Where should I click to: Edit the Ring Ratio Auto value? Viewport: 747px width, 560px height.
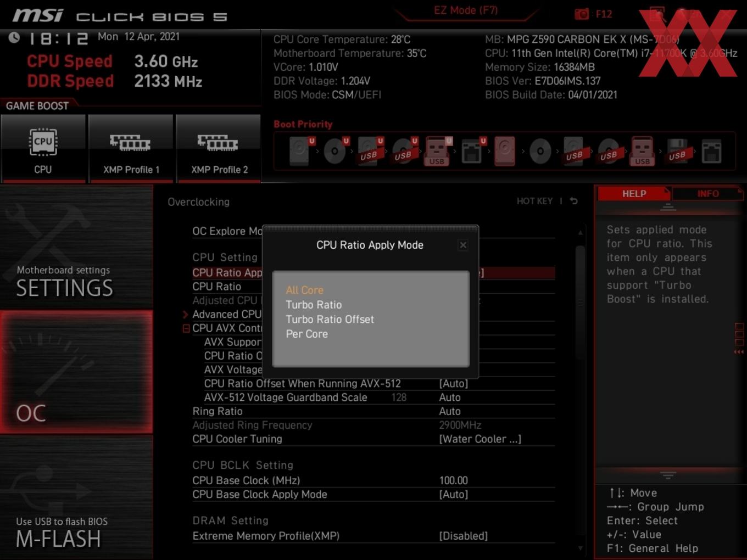tap(450, 411)
